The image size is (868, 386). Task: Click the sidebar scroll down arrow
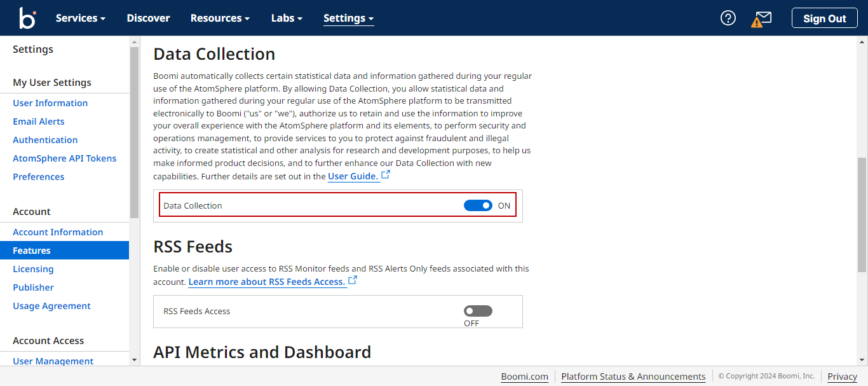click(x=134, y=360)
